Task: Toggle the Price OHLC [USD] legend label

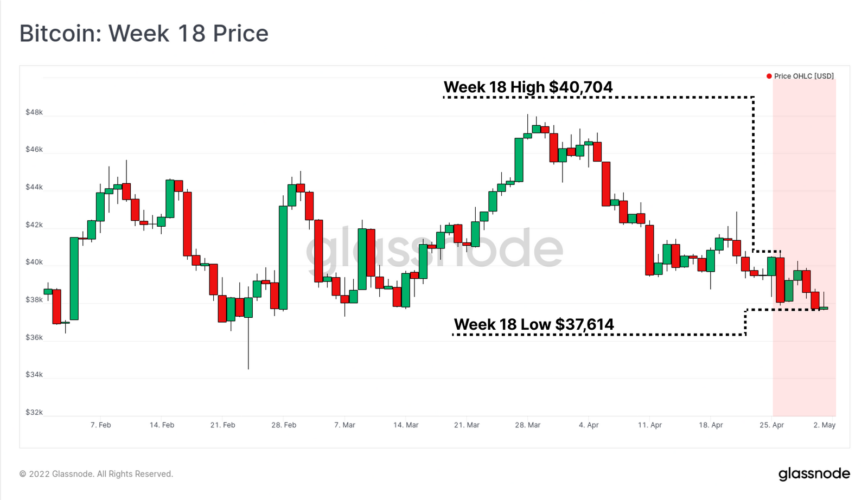Action: tap(804, 76)
